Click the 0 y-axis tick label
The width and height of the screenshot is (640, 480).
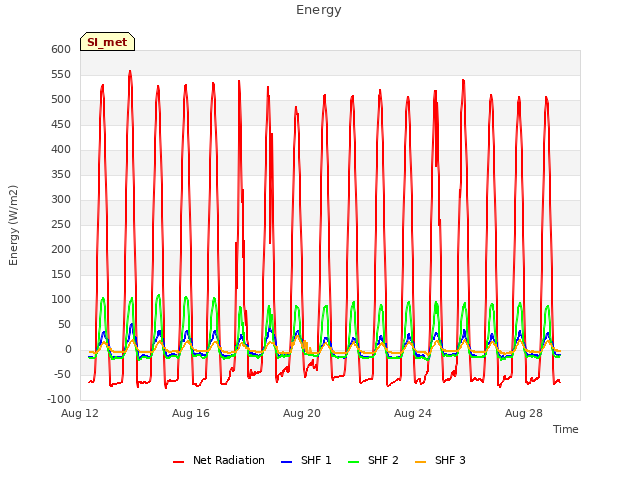point(68,350)
